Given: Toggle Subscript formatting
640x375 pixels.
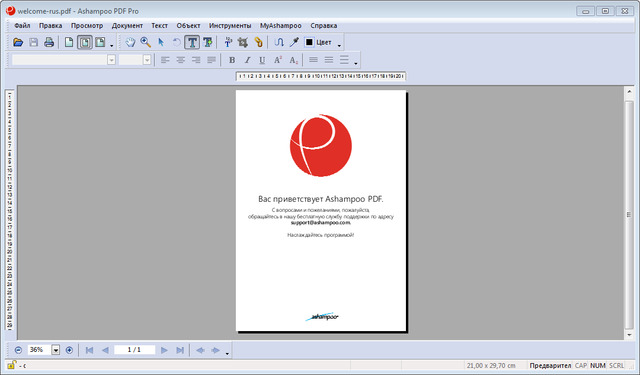Looking at the screenshot, I should coord(293,60).
